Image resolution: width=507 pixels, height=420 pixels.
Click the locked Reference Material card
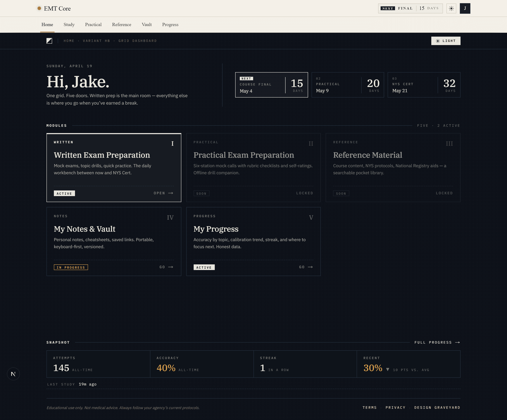[x=393, y=168]
